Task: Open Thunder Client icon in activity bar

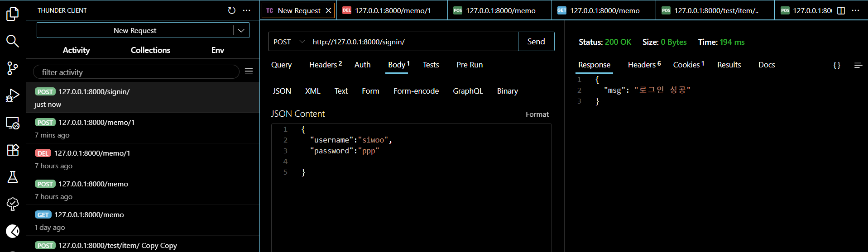Action: click(x=13, y=231)
